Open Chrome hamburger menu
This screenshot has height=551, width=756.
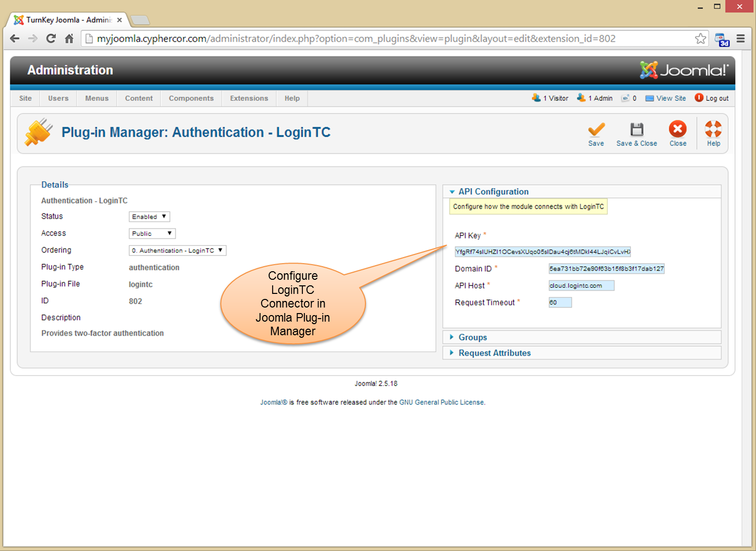pos(740,38)
